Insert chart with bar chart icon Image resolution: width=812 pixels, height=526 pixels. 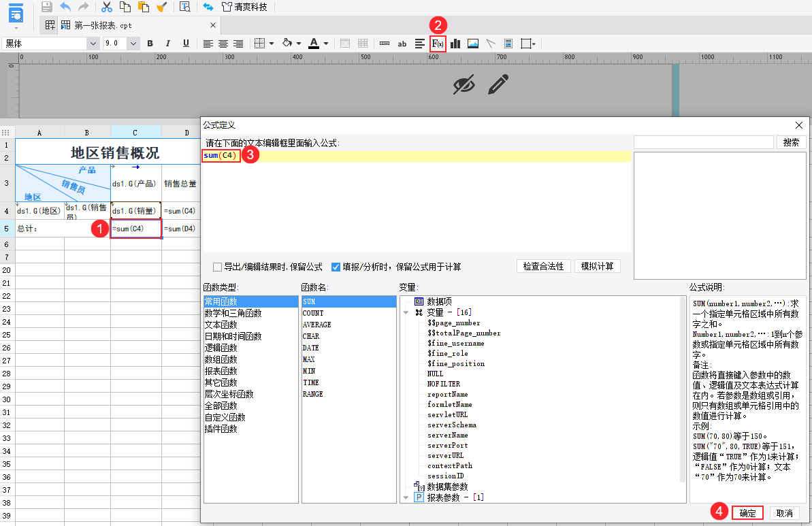(455, 44)
